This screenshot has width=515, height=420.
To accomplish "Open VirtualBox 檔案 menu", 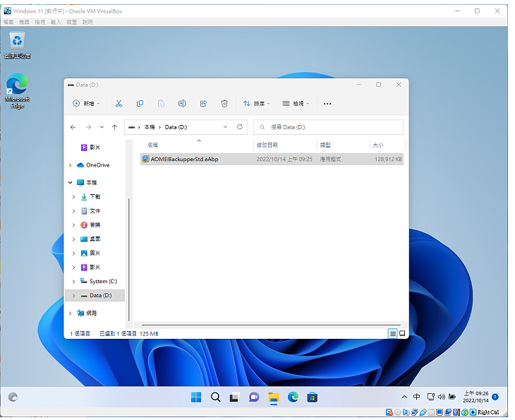I will point(8,22).
